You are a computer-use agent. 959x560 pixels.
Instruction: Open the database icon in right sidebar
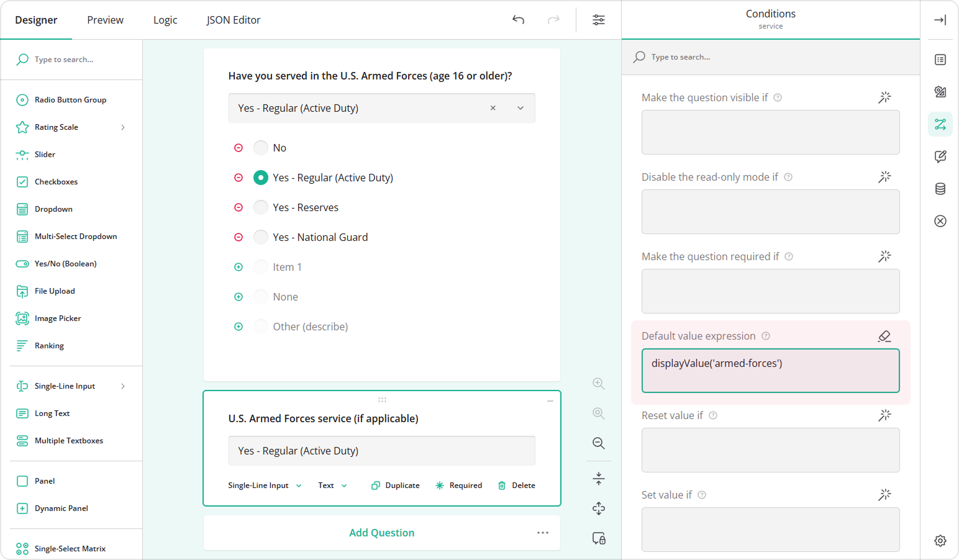[x=940, y=189]
